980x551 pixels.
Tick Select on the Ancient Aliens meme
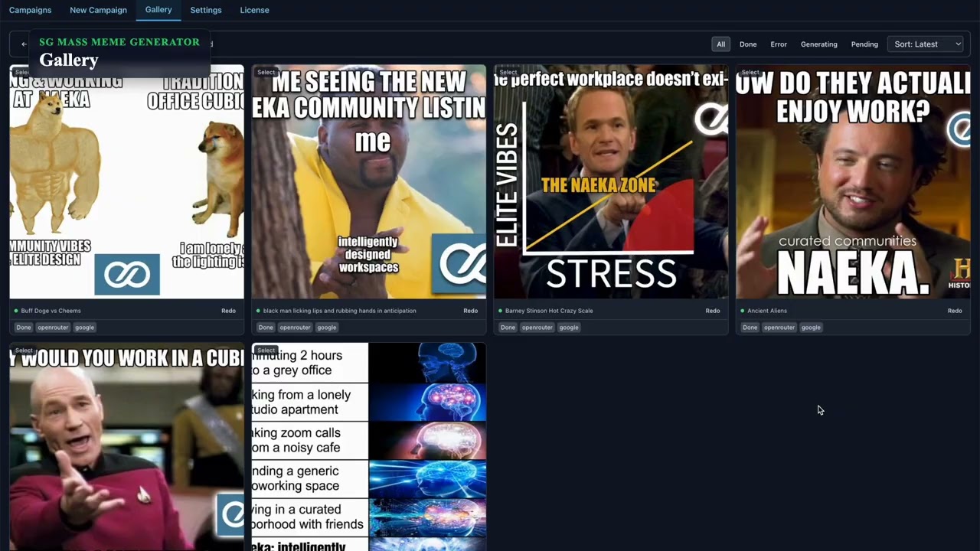(750, 73)
